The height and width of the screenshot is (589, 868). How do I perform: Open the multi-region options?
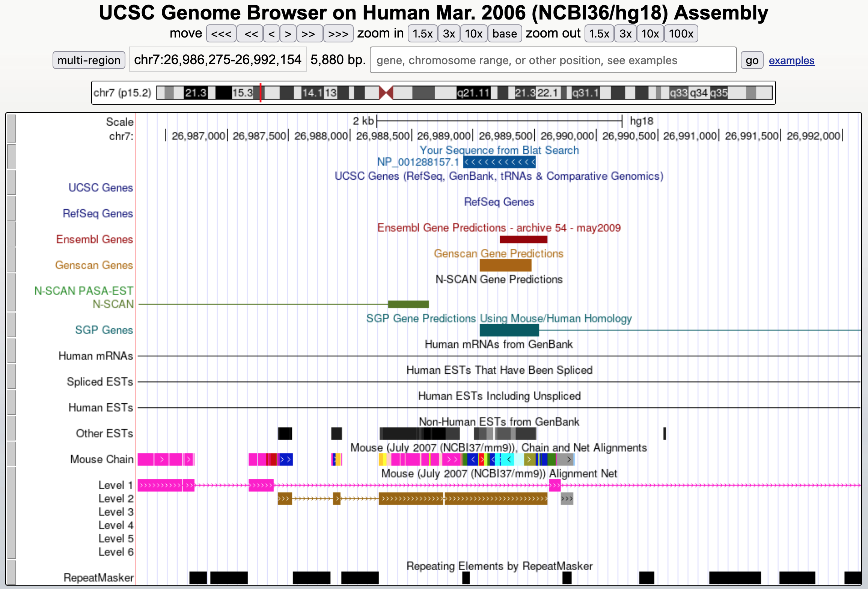pos(89,60)
